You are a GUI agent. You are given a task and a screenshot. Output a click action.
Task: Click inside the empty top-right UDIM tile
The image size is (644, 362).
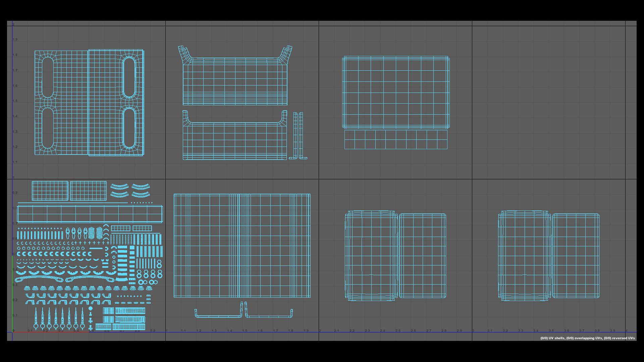click(x=548, y=102)
